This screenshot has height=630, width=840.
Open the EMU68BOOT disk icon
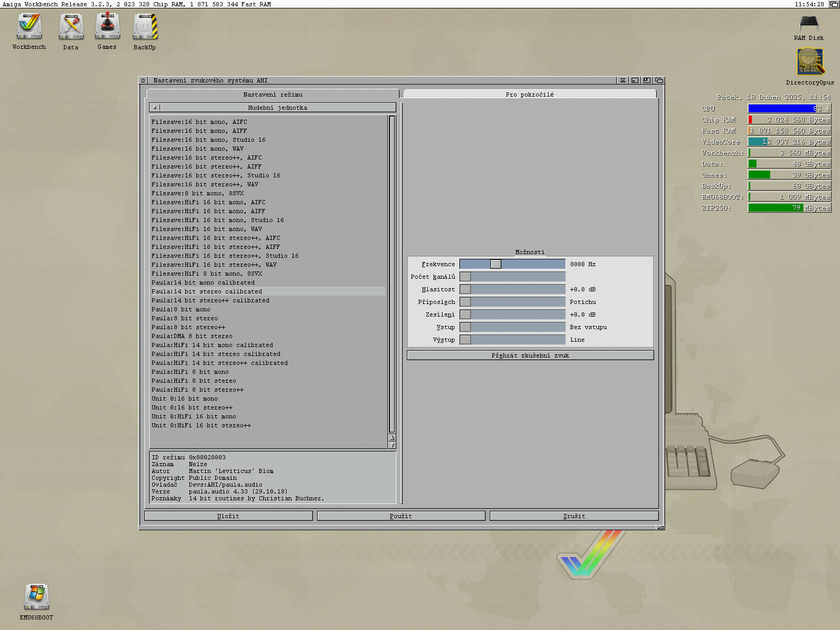tap(36, 597)
